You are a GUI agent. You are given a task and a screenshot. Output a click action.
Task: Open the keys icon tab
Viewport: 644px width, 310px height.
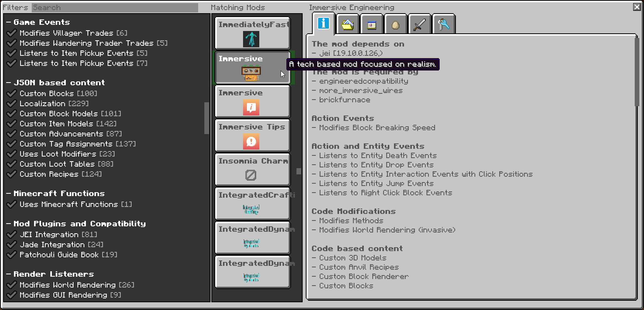(444, 25)
